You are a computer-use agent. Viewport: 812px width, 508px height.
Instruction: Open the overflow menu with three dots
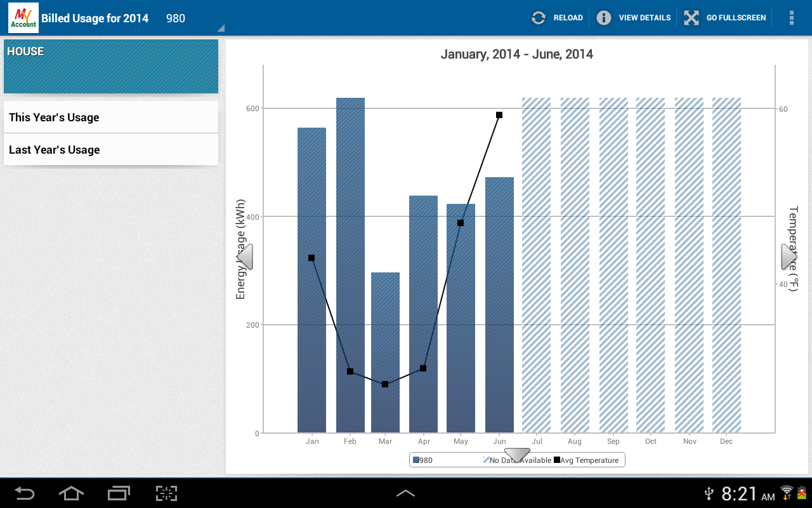tap(792, 18)
